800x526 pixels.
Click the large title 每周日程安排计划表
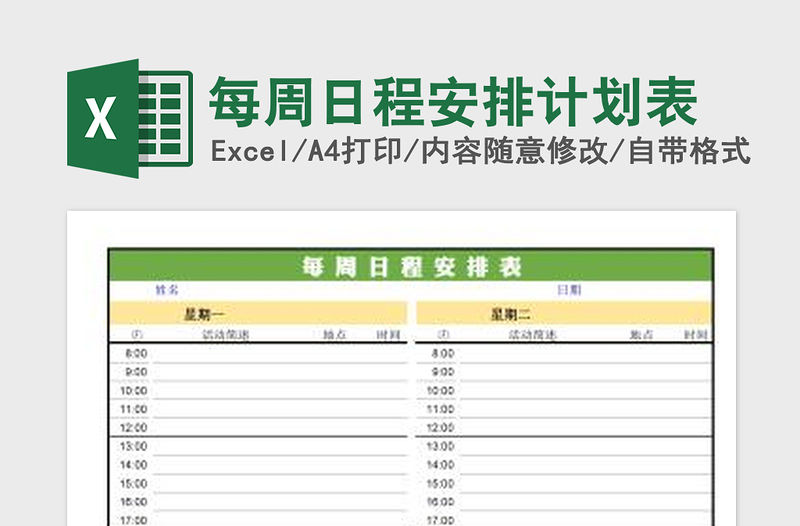pyautogui.click(x=453, y=102)
